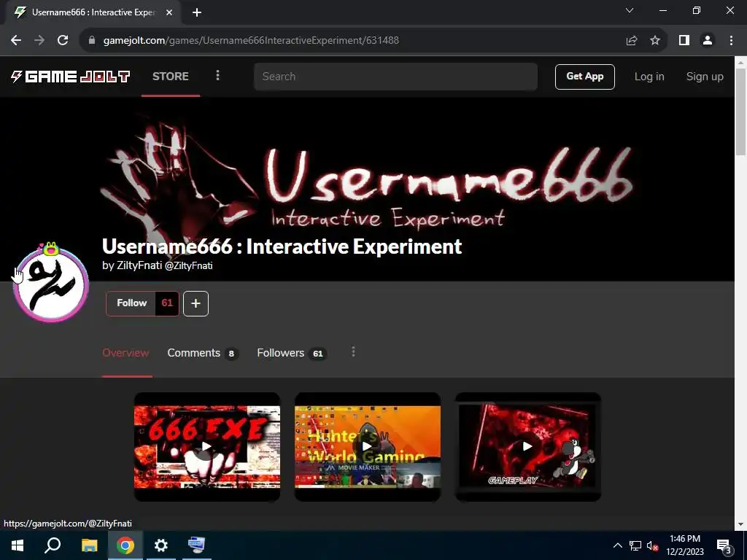Screen dimensions: 747x560
Task: Click the Log in link
Action: [649, 77]
